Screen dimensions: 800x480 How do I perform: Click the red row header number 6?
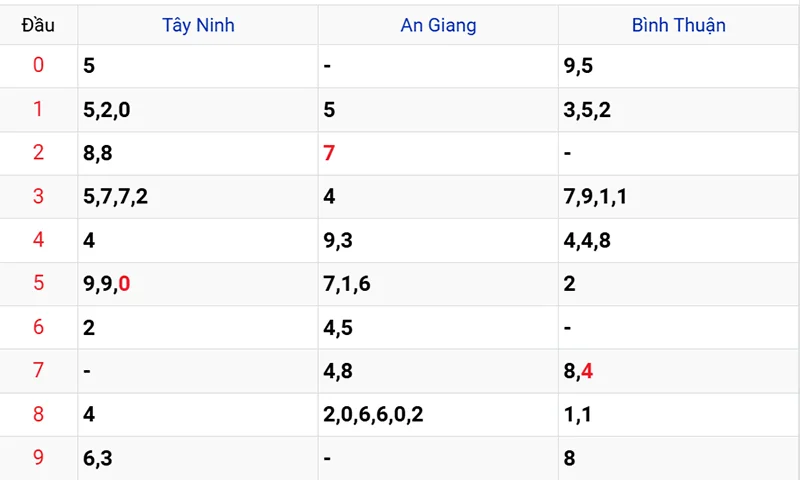38,327
